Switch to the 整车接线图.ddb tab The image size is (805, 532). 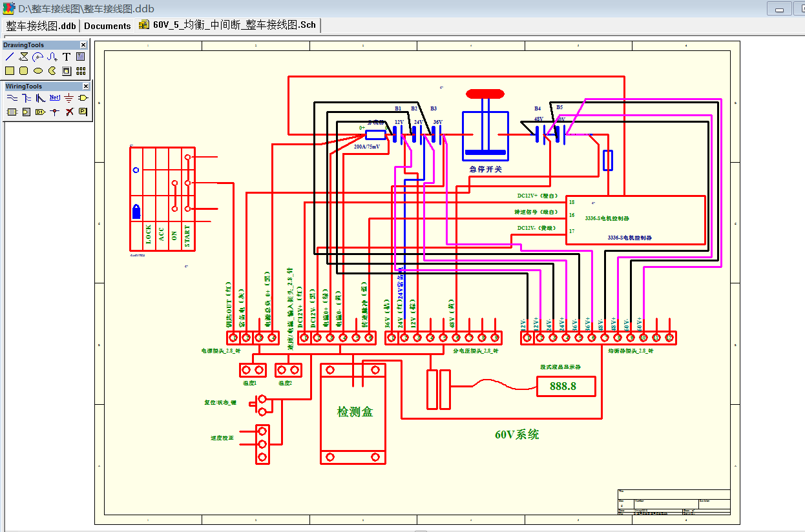41,26
